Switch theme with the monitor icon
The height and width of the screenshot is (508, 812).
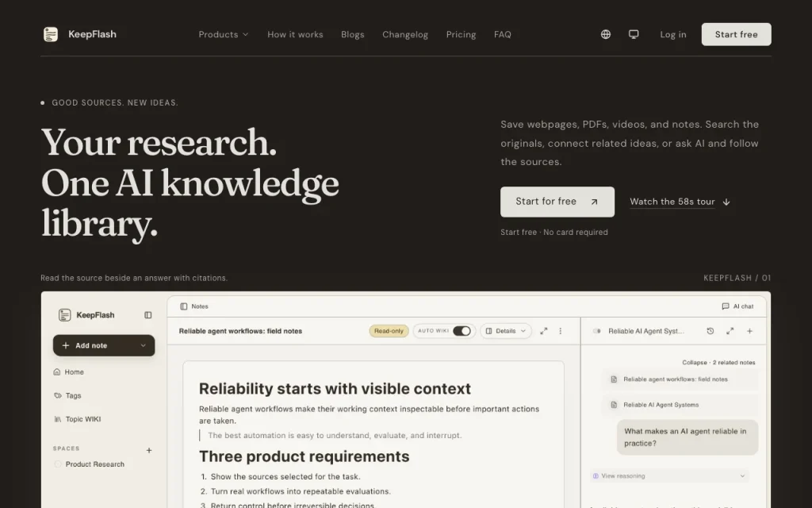point(634,34)
